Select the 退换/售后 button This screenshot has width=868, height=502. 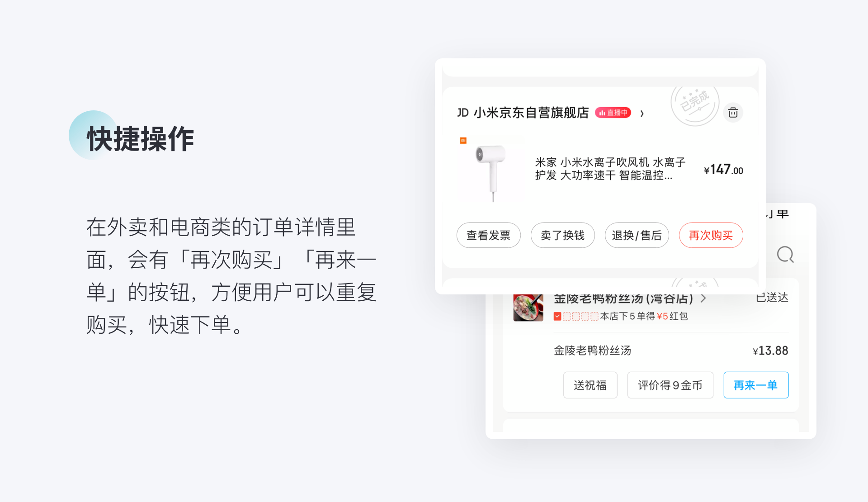click(x=637, y=235)
